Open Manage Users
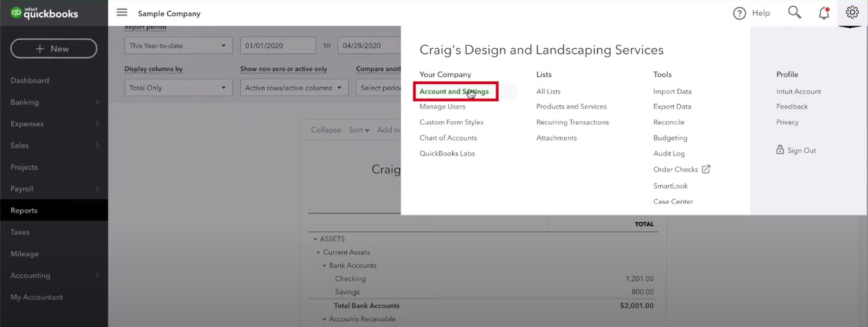868x327 pixels. point(442,107)
